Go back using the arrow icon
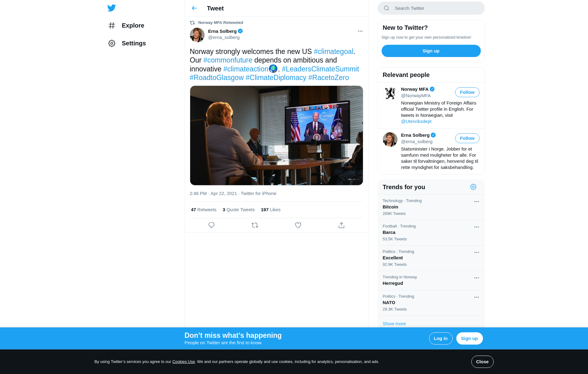Screen dimensions: 588x374 click(194, 8)
